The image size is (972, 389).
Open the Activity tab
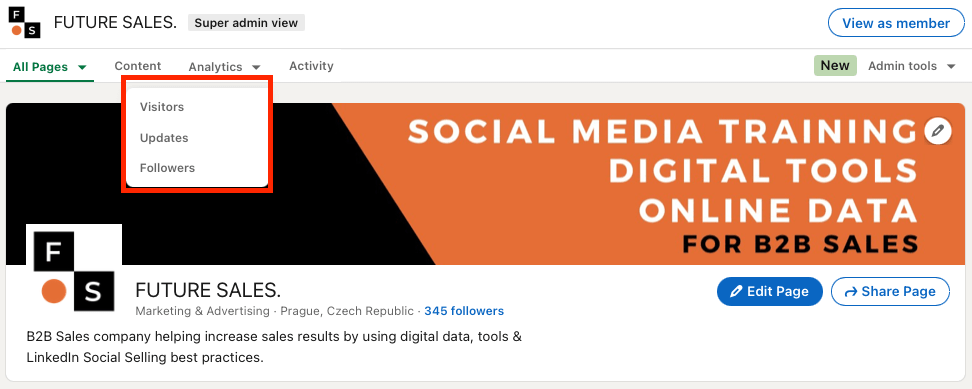[311, 66]
